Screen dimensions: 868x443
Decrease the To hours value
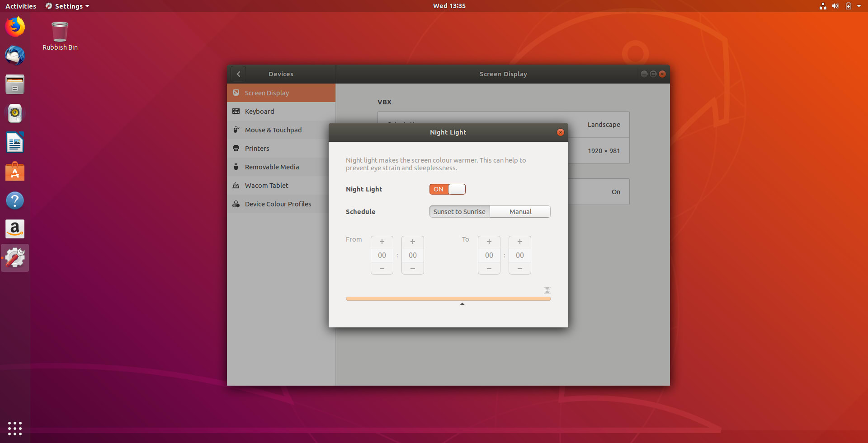tap(489, 268)
